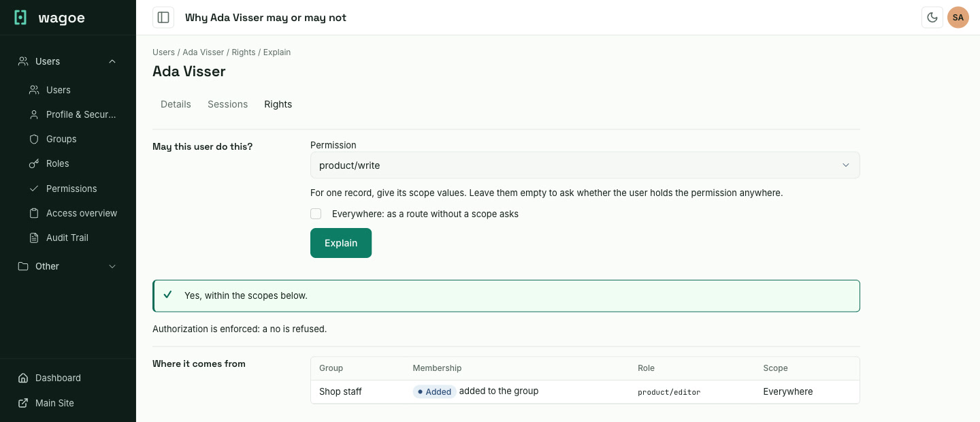Viewport: 980px width, 422px height.
Task: Click Users in the breadcrumb
Action: [163, 52]
